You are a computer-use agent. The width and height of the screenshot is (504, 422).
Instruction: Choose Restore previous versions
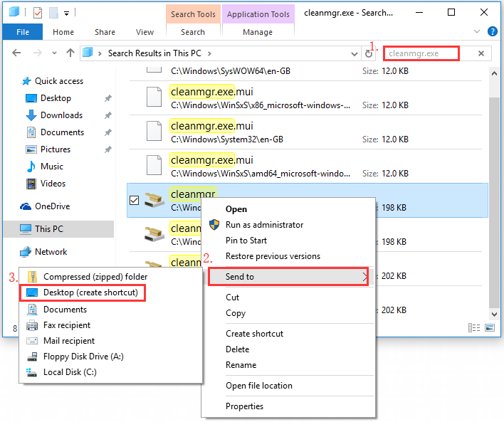(x=273, y=256)
